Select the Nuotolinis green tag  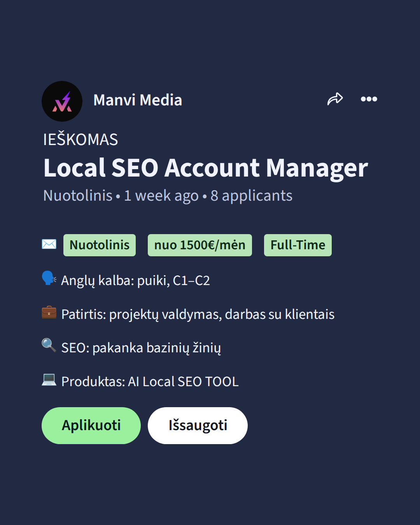pyautogui.click(x=100, y=245)
